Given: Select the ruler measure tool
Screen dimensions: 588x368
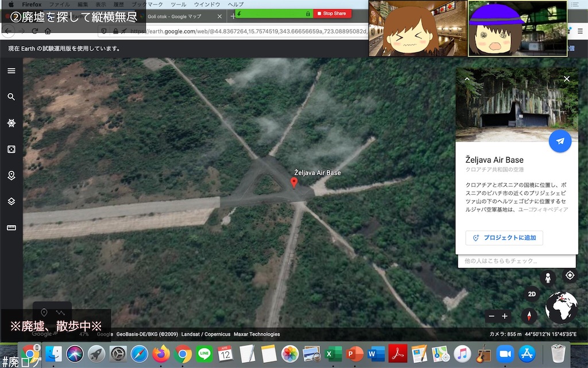Looking at the screenshot, I should pyautogui.click(x=11, y=228).
